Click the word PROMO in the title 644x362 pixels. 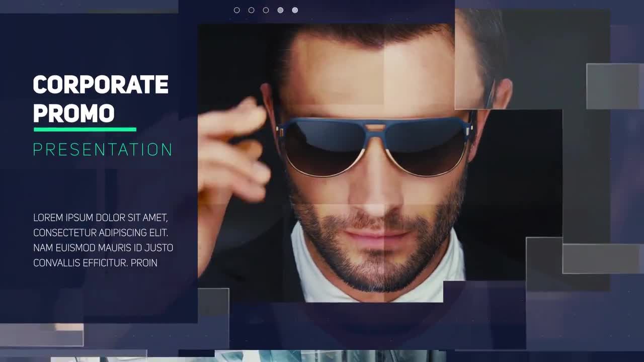point(74,114)
